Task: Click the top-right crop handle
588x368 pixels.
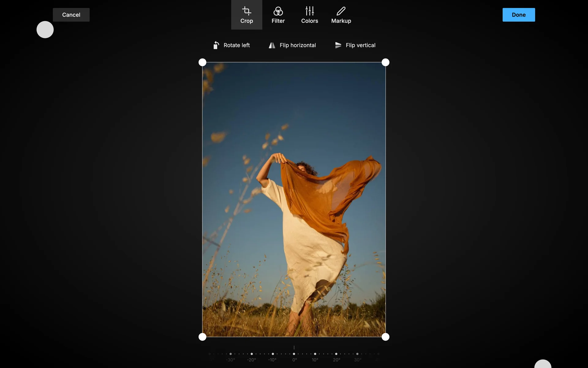Action: [x=385, y=63]
